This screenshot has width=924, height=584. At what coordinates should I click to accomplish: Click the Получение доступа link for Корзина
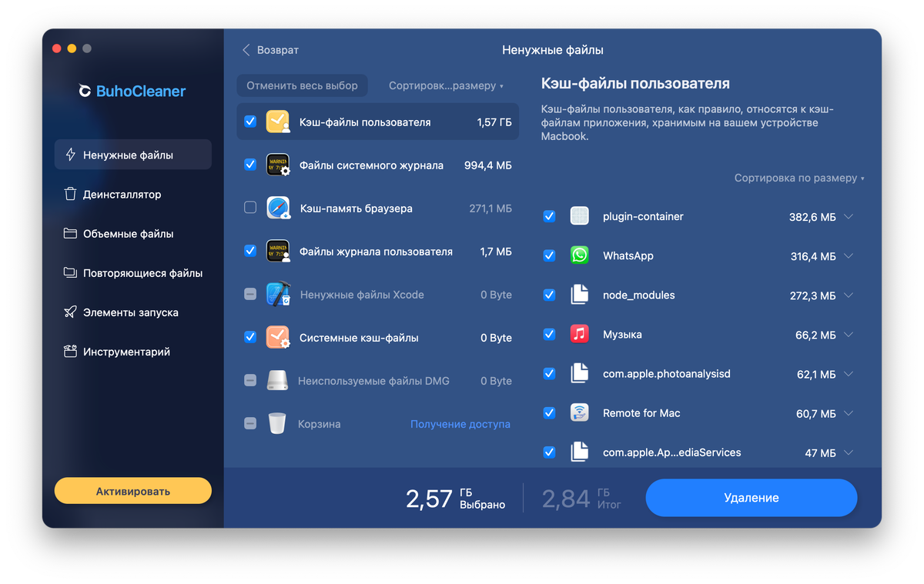460,424
